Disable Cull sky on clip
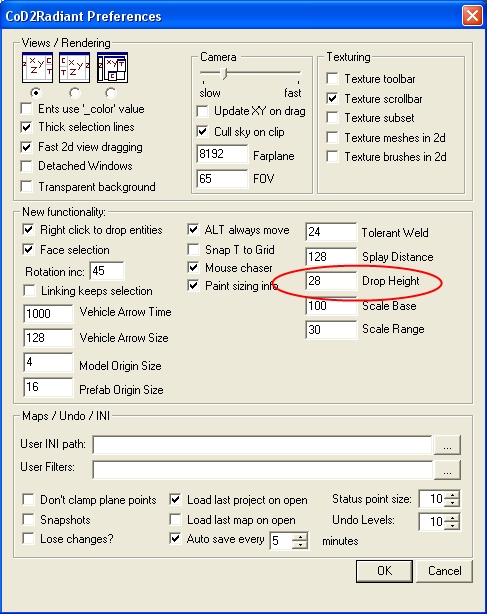487x614 pixels. (x=202, y=131)
